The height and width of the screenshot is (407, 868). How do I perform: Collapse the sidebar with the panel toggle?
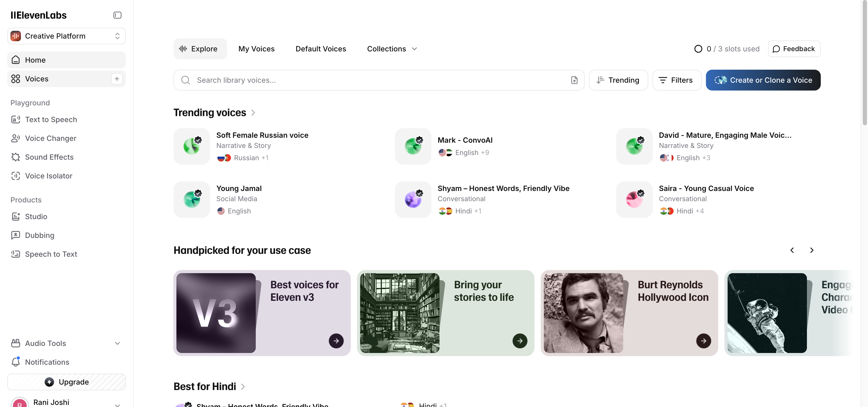pyautogui.click(x=117, y=15)
